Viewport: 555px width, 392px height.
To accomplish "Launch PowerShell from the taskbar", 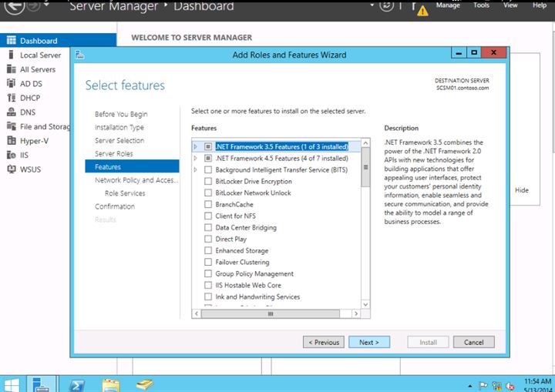I will (77, 384).
